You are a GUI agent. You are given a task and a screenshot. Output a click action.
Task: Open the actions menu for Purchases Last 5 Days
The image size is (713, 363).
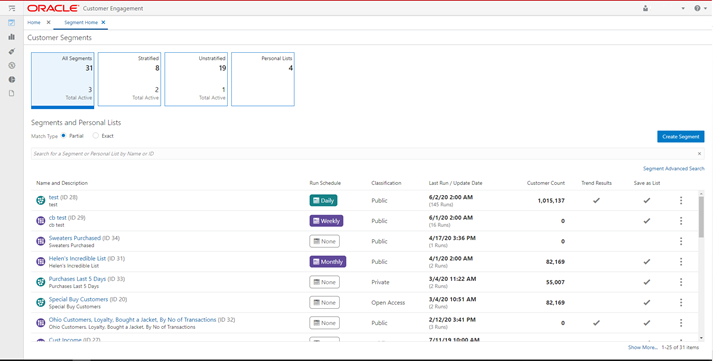[x=681, y=282]
